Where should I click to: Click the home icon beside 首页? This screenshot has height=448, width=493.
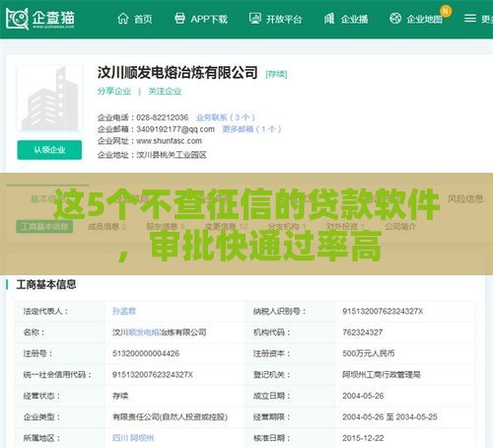(x=123, y=19)
